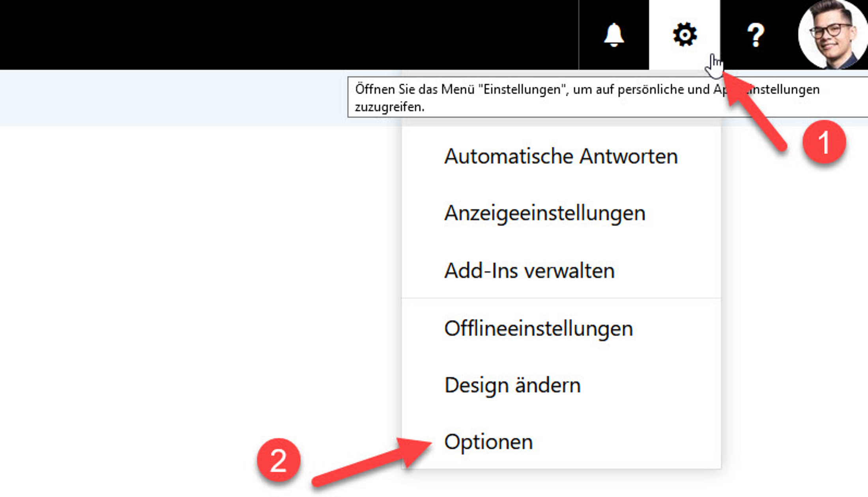Open Optionen at the menu bottom
The image size is (868, 497).
(x=488, y=442)
